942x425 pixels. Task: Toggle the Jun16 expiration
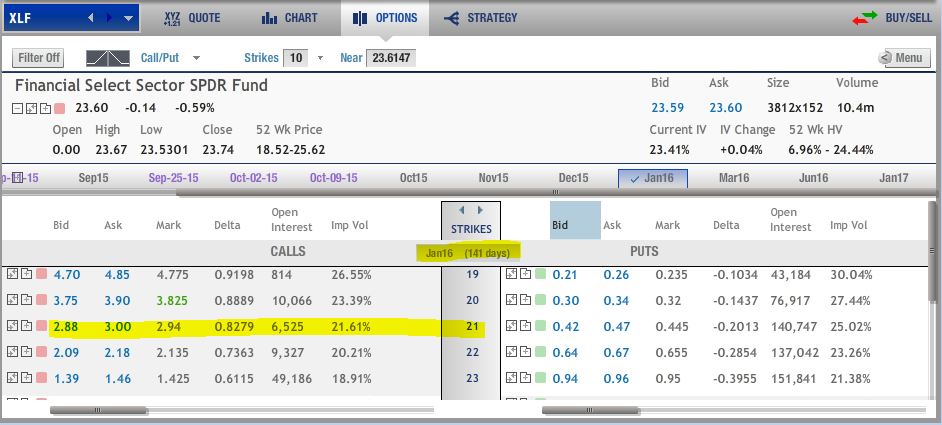(x=813, y=178)
